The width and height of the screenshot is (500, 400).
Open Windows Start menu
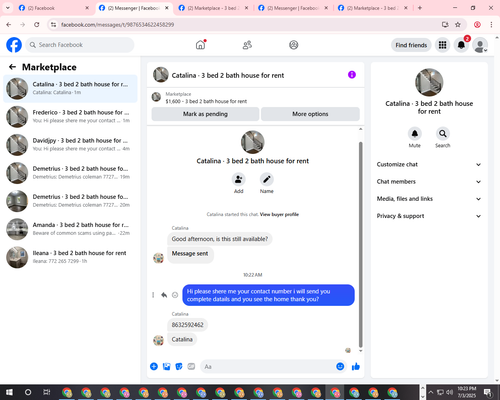[9, 392]
